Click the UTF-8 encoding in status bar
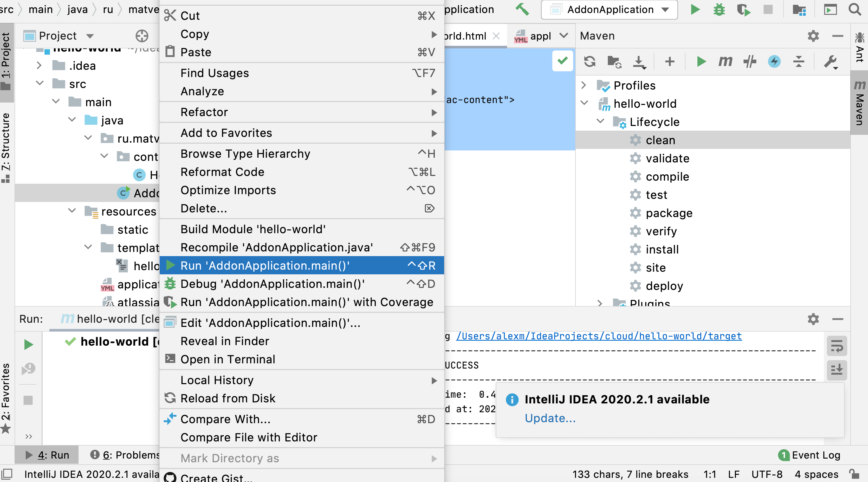Image resolution: width=868 pixels, height=482 pixels. (x=767, y=474)
